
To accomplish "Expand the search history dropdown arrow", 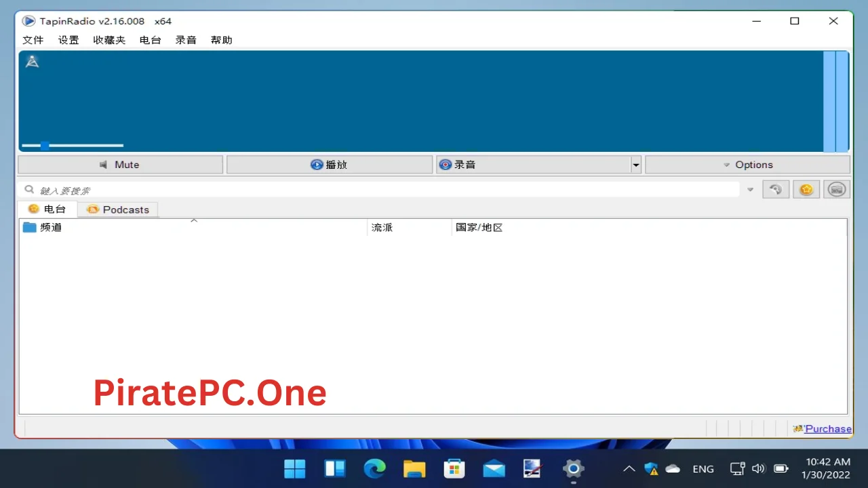I will [750, 190].
